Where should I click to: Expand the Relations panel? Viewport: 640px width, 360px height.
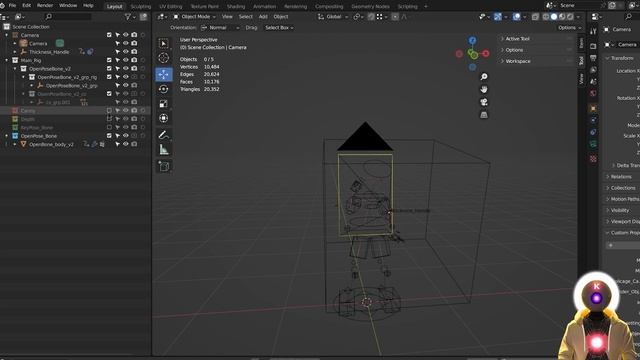(620, 177)
